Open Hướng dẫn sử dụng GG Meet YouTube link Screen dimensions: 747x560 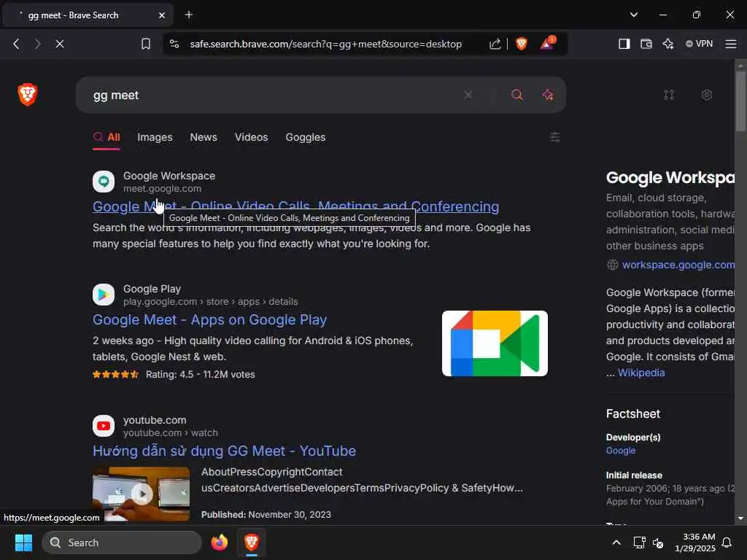tap(225, 451)
